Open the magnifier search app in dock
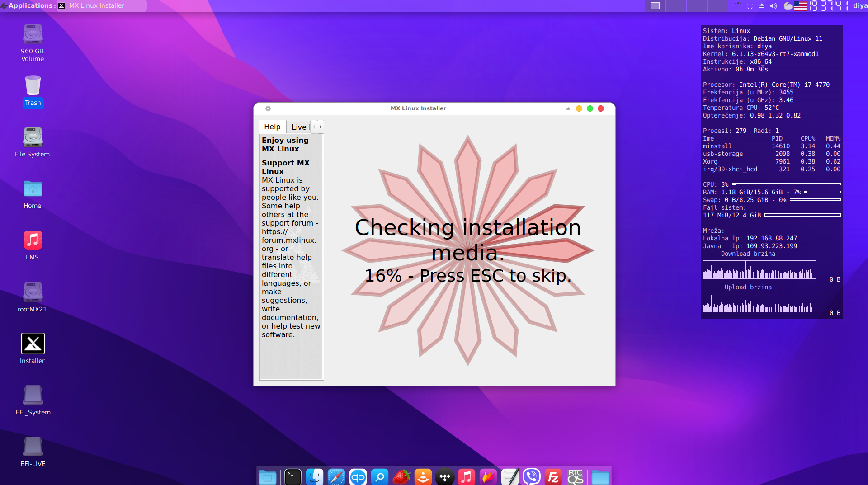 click(380, 477)
